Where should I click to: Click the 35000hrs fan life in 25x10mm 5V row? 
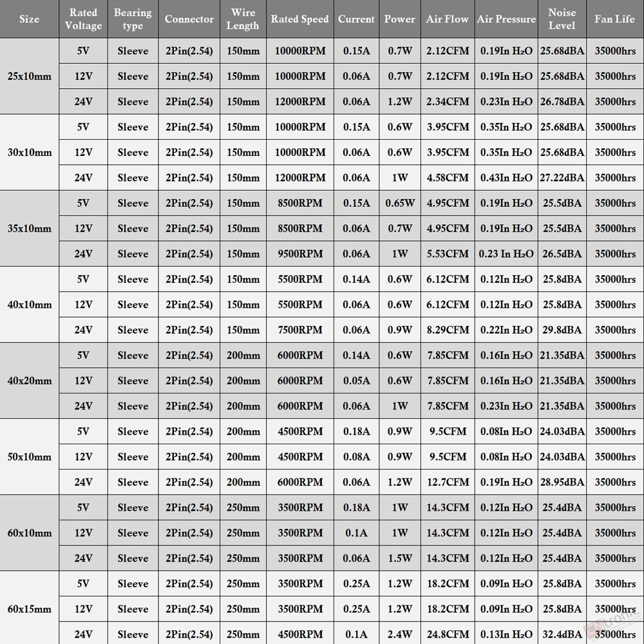[x=615, y=51]
